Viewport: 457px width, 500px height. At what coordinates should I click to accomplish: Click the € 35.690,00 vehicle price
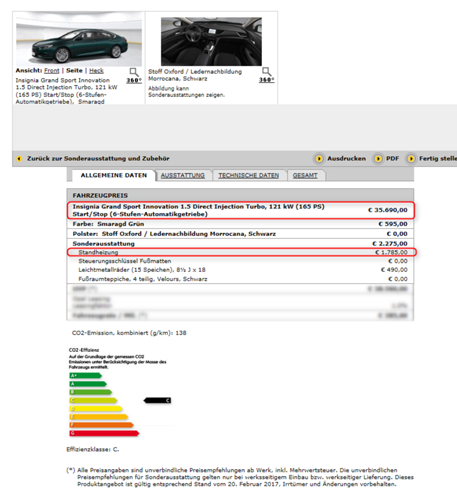pyautogui.click(x=388, y=210)
